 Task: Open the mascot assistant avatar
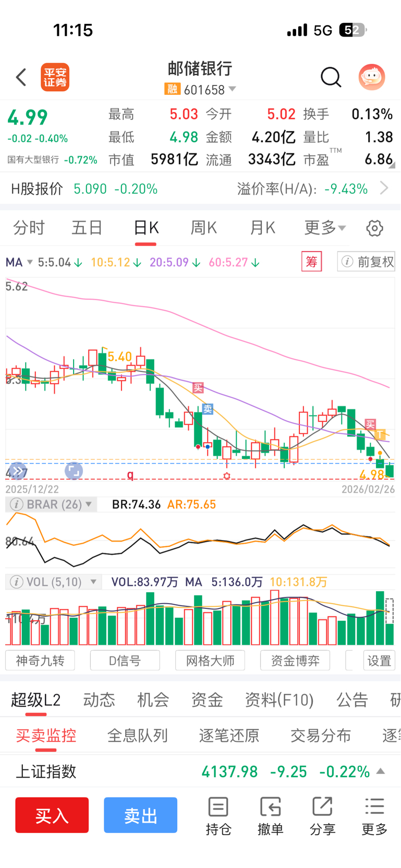click(372, 77)
